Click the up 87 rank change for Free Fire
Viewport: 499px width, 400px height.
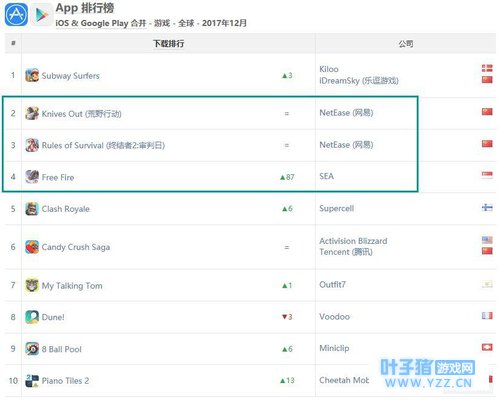287,177
